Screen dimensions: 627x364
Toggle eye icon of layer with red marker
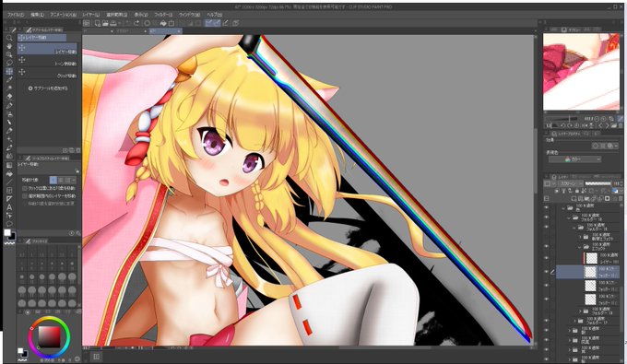(x=547, y=258)
